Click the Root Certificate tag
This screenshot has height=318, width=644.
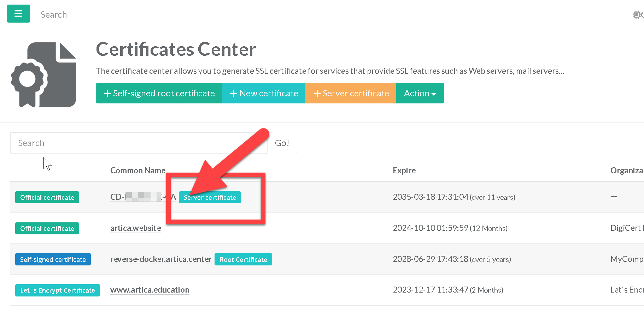click(x=243, y=259)
